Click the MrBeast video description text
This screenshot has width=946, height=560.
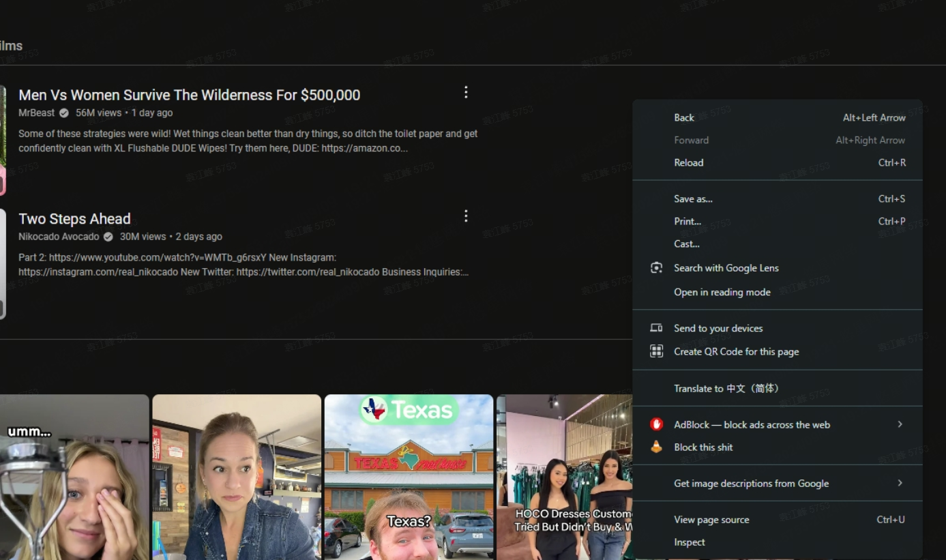pos(248,141)
